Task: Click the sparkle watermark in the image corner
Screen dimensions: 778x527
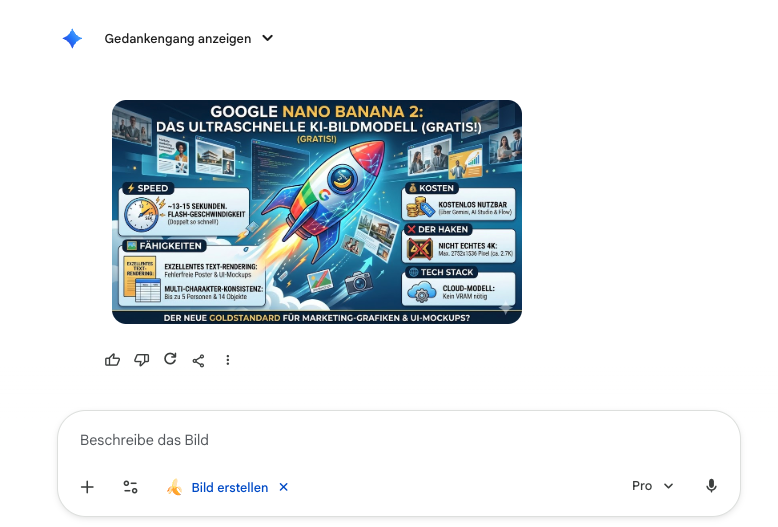Action: [506, 308]
